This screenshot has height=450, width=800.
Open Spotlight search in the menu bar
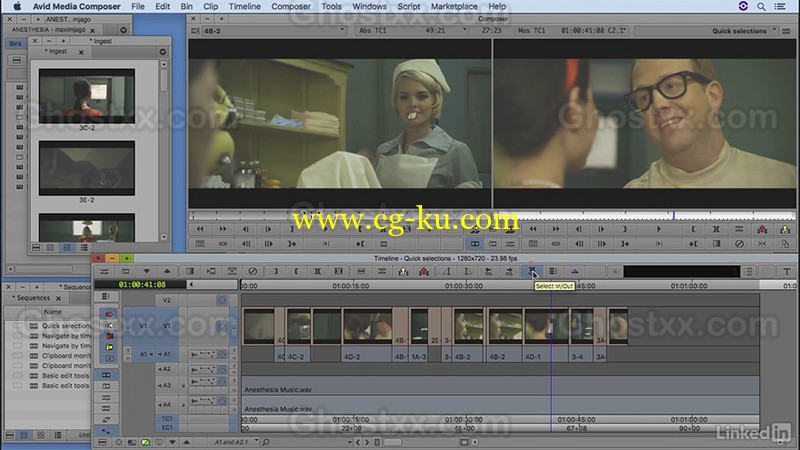(x=761, y=6)
